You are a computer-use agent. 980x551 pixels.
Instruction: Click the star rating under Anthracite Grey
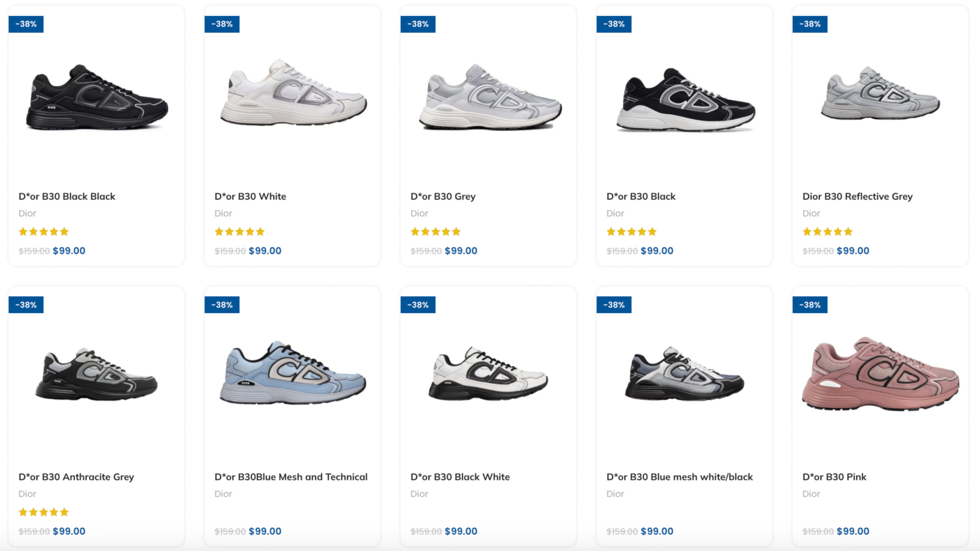(43, 512)
